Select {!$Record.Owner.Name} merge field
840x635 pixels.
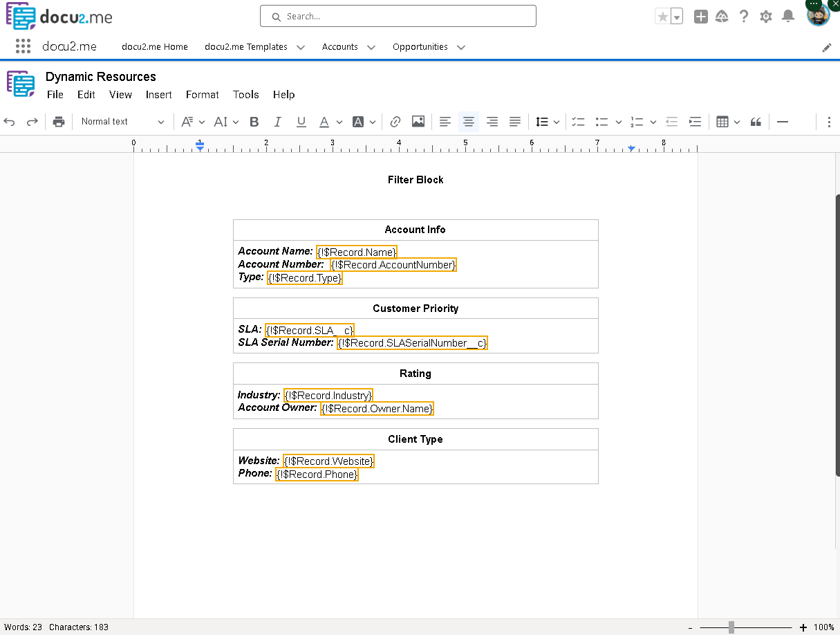(377, 409)
